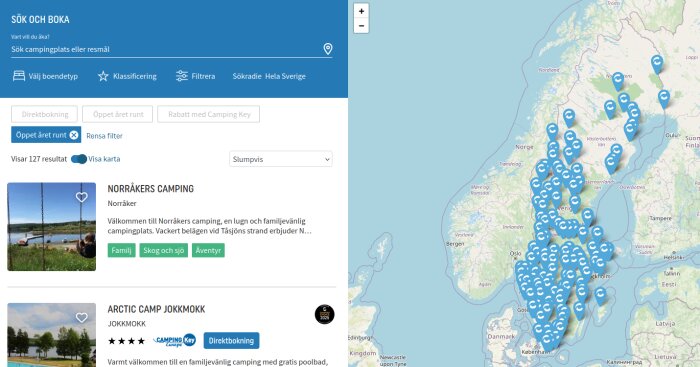Screen dimensions: 700x367
Task: Click the Camping Key Europe logo
Action: [x=175, y=341]
